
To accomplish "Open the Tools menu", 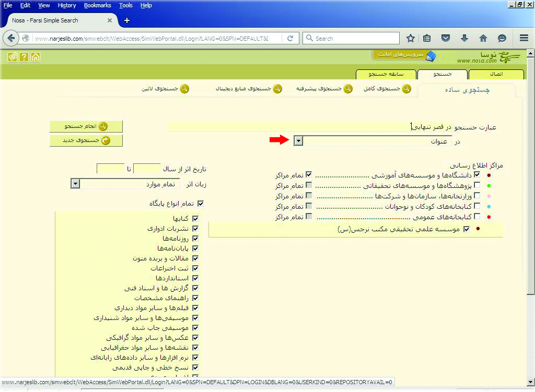I will [126, 5].
